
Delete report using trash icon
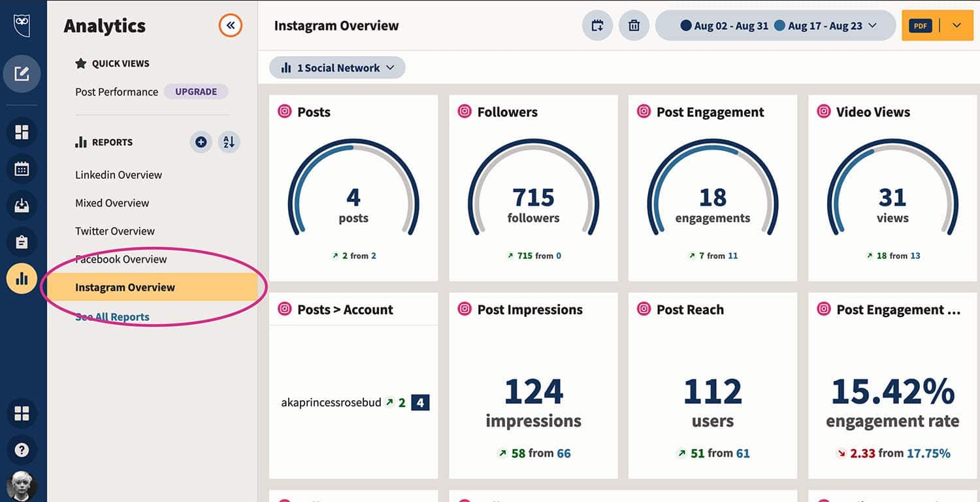tap(634, 25)
